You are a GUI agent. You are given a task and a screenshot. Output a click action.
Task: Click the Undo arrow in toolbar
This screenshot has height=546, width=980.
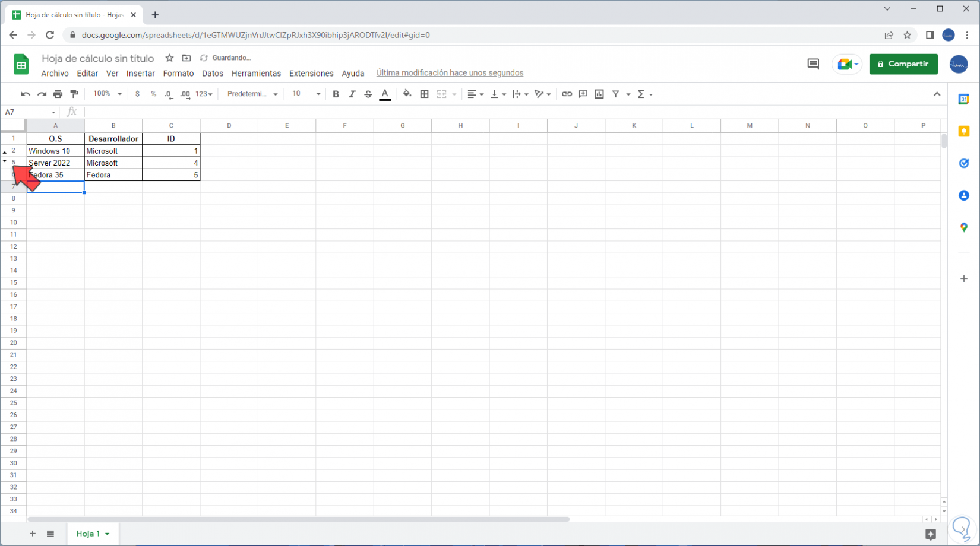coord(25,94)
